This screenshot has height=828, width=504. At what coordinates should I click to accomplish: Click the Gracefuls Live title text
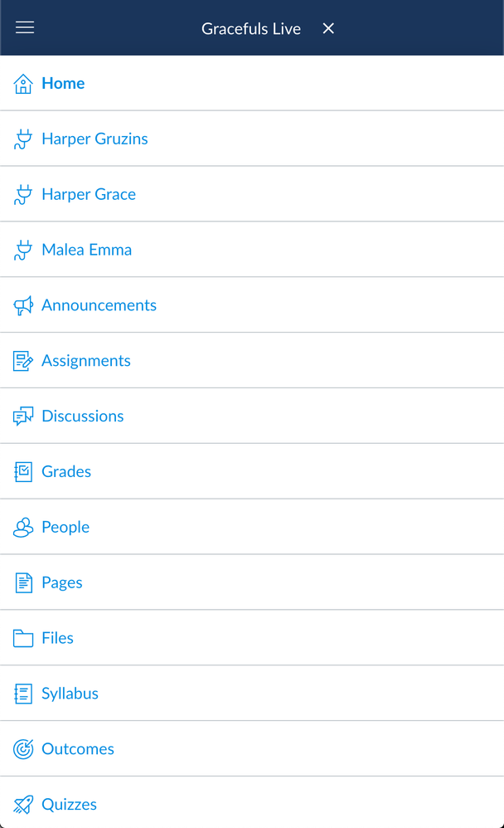pyautogui.click(x=251, y=27)
